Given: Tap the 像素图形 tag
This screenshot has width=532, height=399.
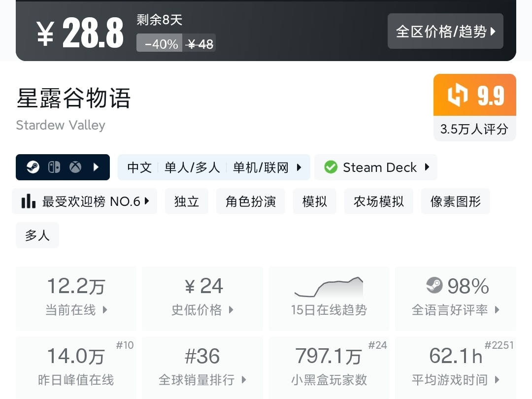Looking at the screenshot, I should tap(456, 201).
